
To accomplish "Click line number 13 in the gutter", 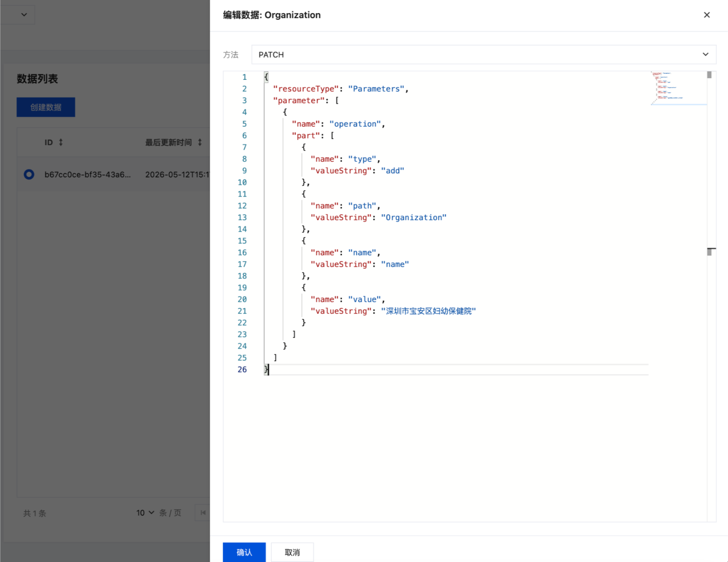I will (242, 217).
